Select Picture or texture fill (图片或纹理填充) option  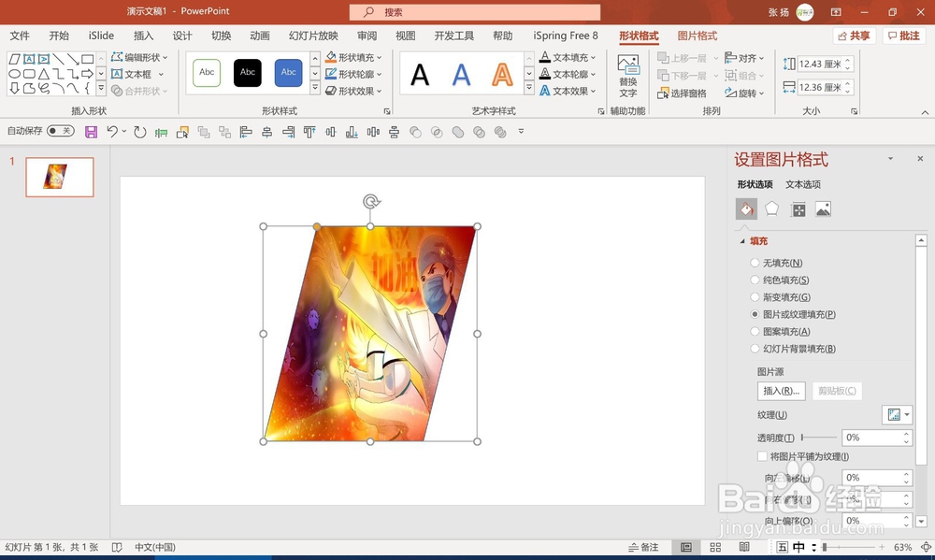755,314
